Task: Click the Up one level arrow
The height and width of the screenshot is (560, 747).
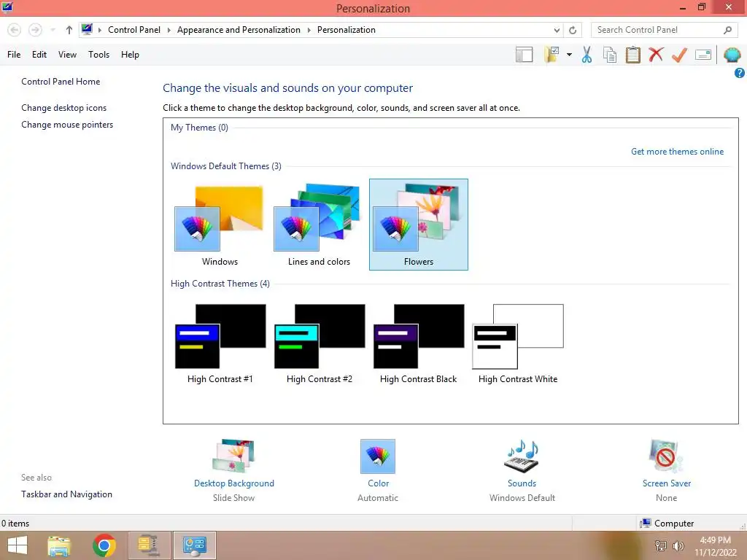Action: tap(69, 30)
